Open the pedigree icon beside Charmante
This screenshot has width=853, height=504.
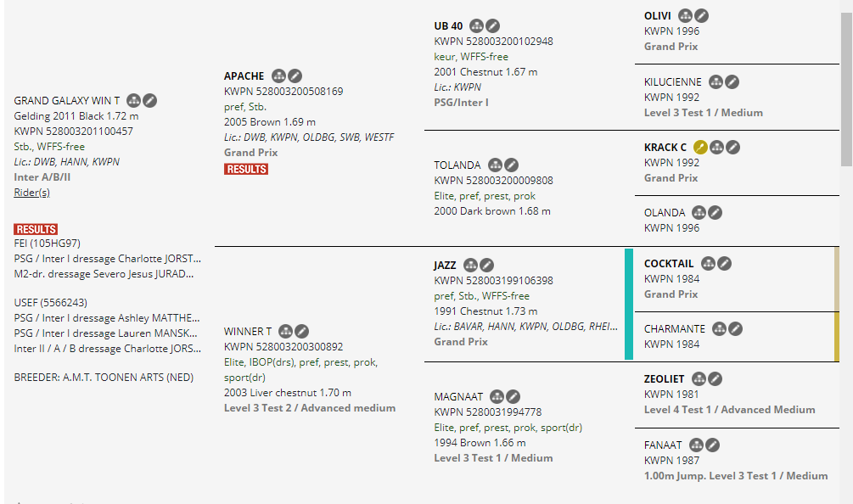719,329
